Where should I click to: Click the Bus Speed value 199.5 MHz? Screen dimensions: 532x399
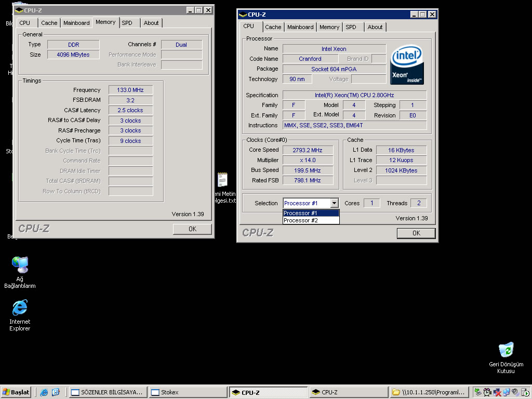[308, 170]
